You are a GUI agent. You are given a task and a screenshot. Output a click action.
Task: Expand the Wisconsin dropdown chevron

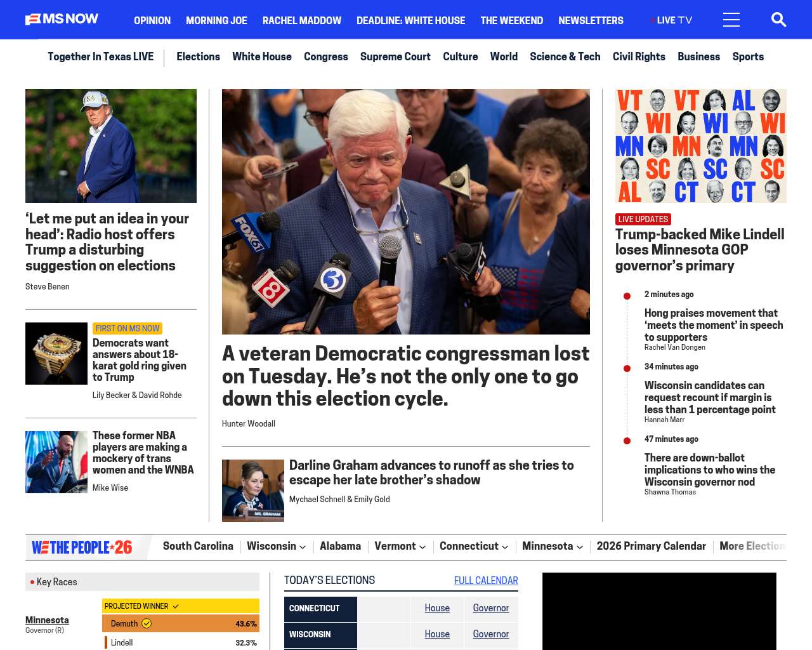pos(303,547)
